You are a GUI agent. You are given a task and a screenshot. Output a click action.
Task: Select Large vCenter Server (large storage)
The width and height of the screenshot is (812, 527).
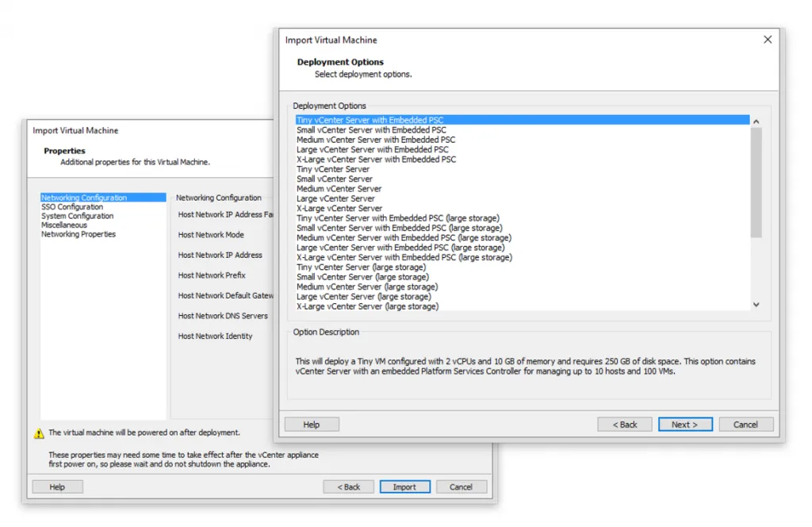point(523,297)
